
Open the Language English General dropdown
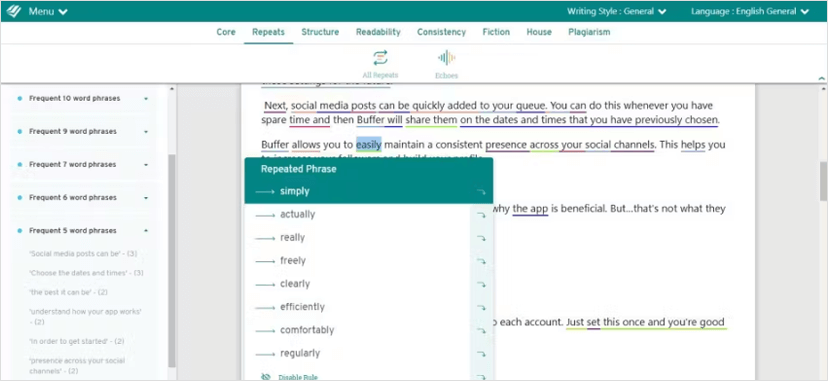[750, 11]
